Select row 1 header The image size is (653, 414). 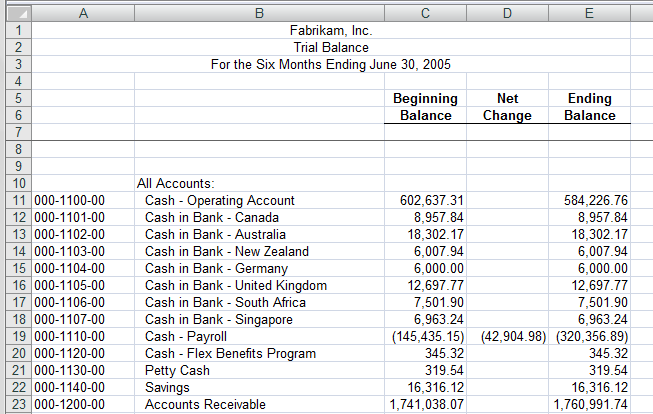[16, 30]
